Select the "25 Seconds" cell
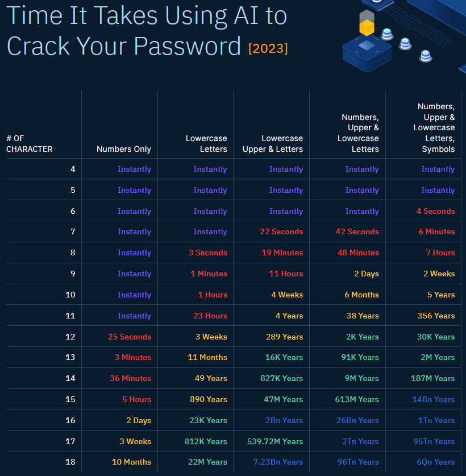466x476 pixels. pyautogui.click(x=130, y=337)
